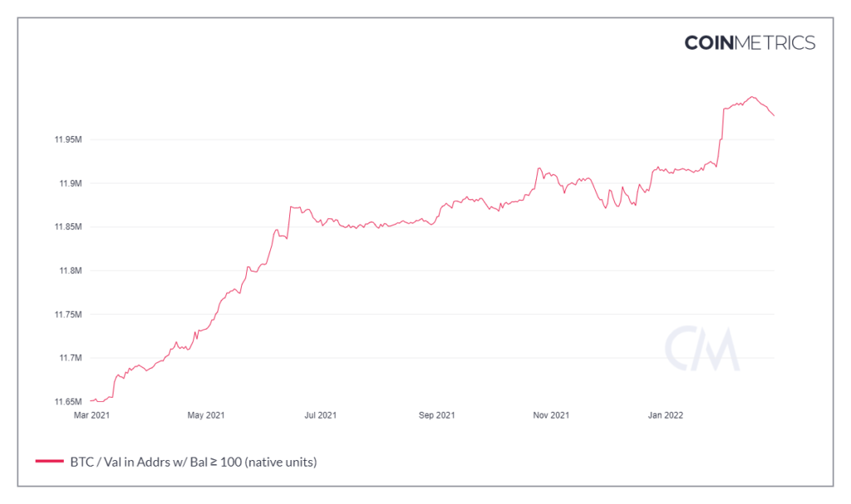Viewport: 851px width, 504px height.
Task: Click the Jul 2021 date label
Action: 321,414
